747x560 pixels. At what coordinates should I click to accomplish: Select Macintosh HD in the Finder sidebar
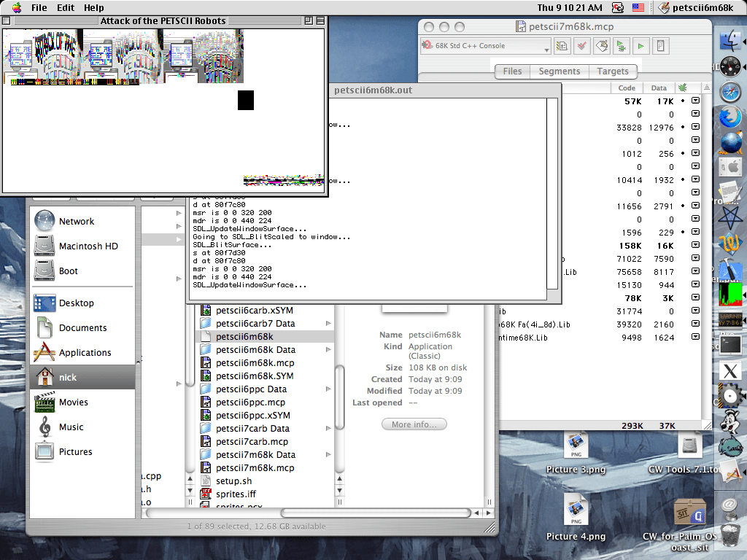(x=76, y=246)
